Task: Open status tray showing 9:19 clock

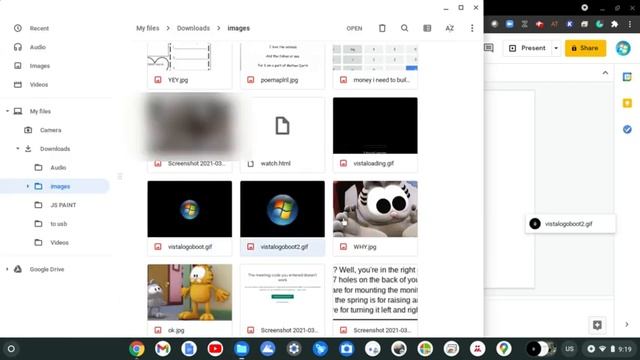Action: 611,349
